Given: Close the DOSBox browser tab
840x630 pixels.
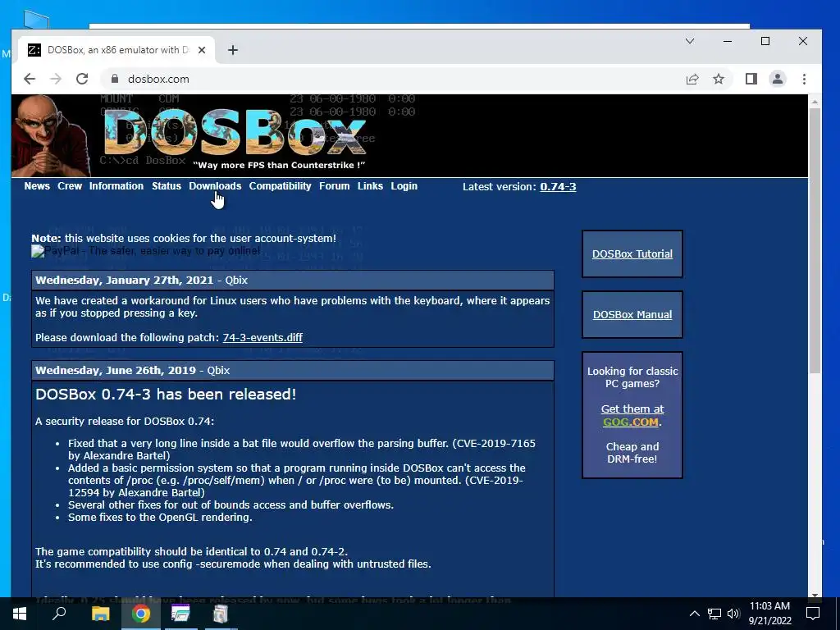Looking at the screenshot, I should tap(202, 50).
